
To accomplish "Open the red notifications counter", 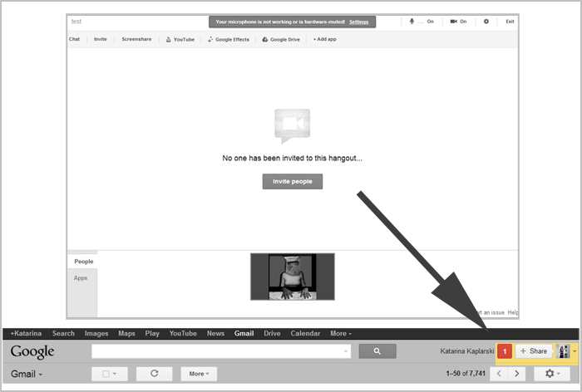I will tap(505, 351).
